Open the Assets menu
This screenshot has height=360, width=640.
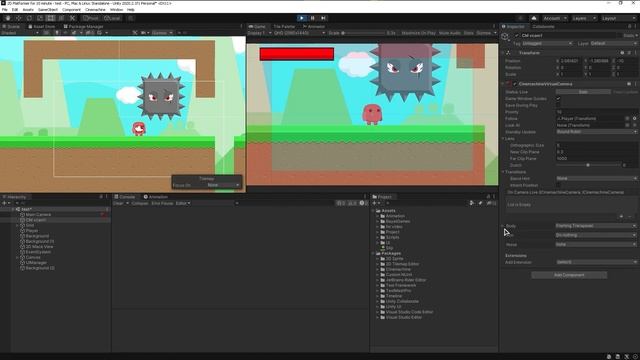(x=28, y=9)
